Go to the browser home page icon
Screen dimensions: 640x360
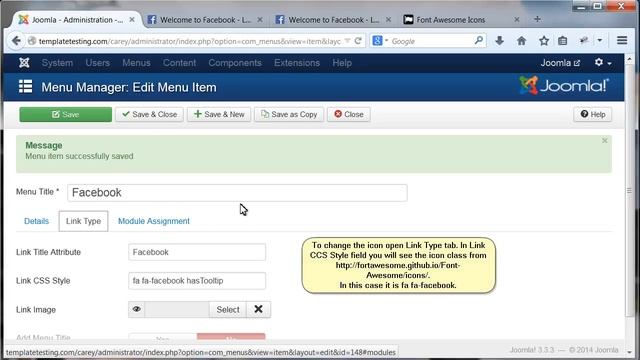coord(522,40)
